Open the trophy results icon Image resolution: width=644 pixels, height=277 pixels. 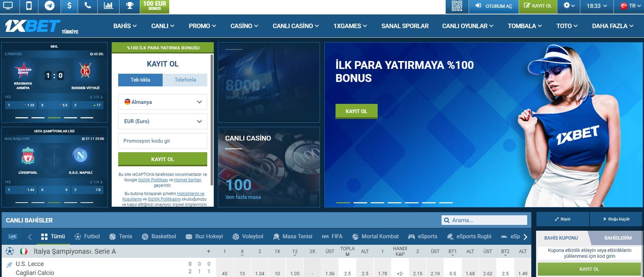coord(129,6)
